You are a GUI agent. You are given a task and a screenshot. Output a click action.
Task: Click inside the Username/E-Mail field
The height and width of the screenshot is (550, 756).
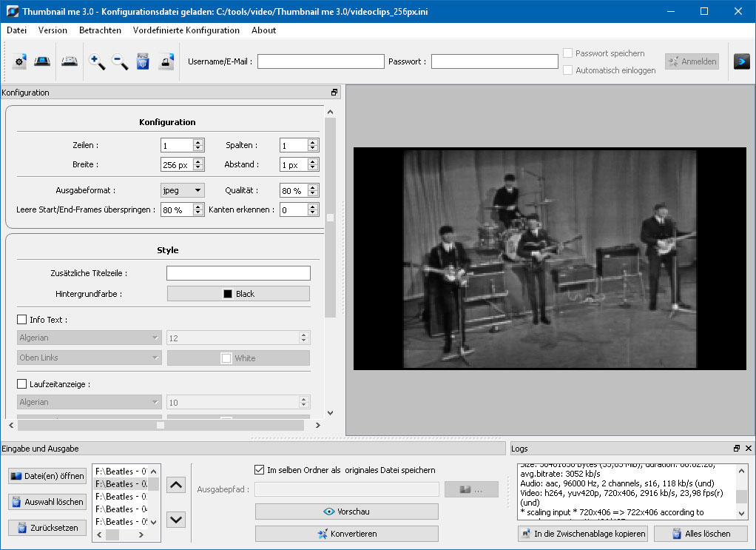(x=320, y=61)
